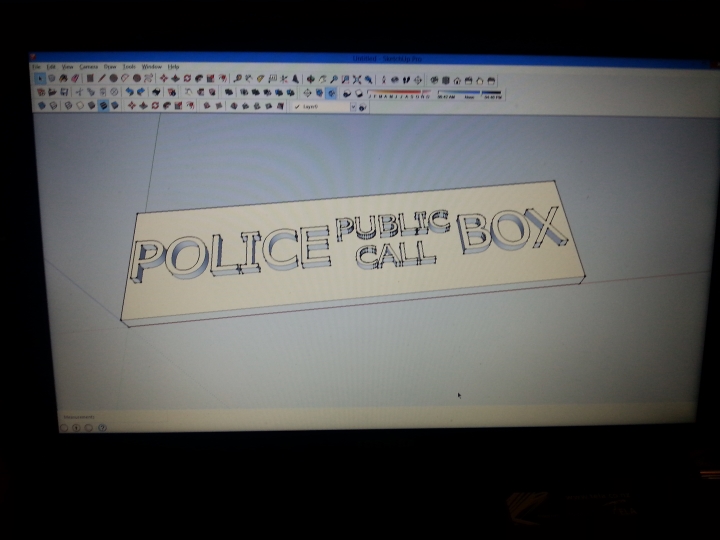Click the Zoom Extents tool
This screenshot has height=540, width=720.
357,79
